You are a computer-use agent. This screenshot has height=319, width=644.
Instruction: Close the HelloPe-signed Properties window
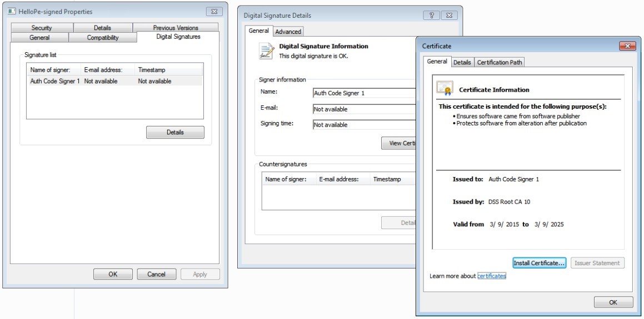tap(214, 12)
